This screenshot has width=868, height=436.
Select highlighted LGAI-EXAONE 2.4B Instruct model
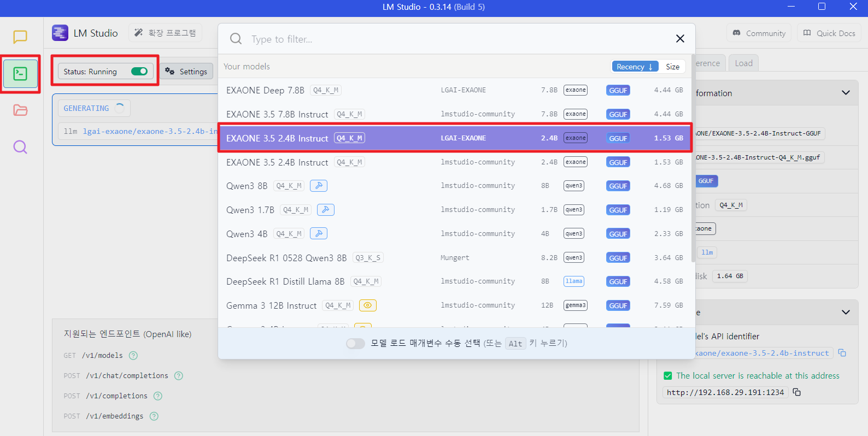point(455,138)
